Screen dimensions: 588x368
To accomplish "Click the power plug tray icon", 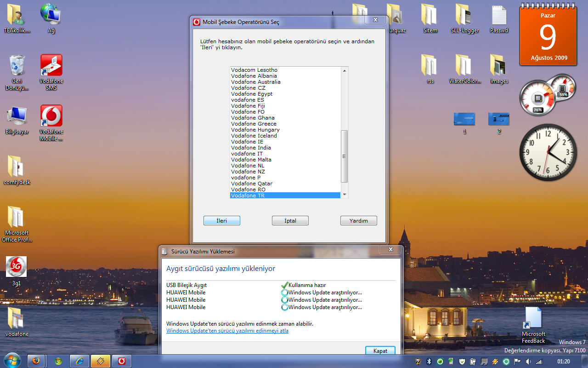I will tap(473, 362).
